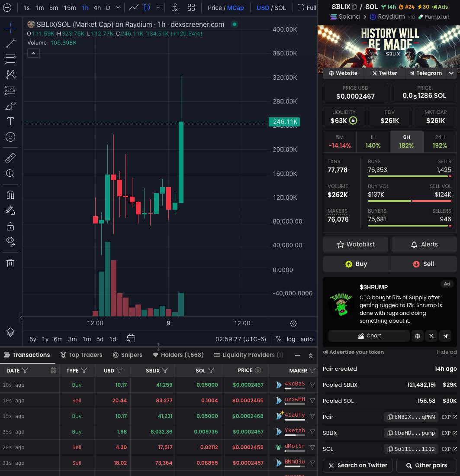Switch to Top Traders tab
This screenshot has width=460, height=476.
(x=81, y=355)
